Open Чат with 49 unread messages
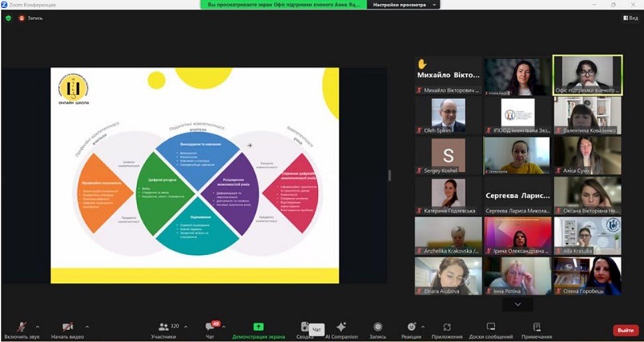Screen dimensions: 644x342 point(210,331)
